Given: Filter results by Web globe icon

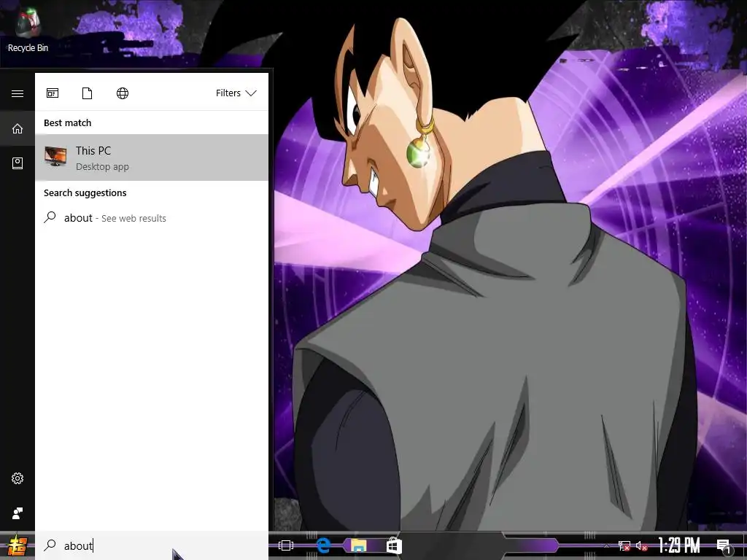Looking at the screenshot, I should coord(123,93).
